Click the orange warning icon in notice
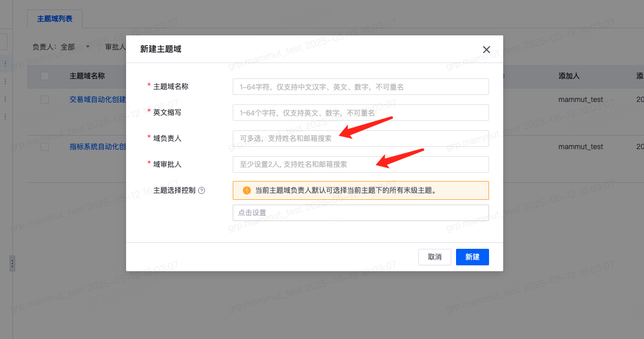644x339 pixels. tap(246, 190)
